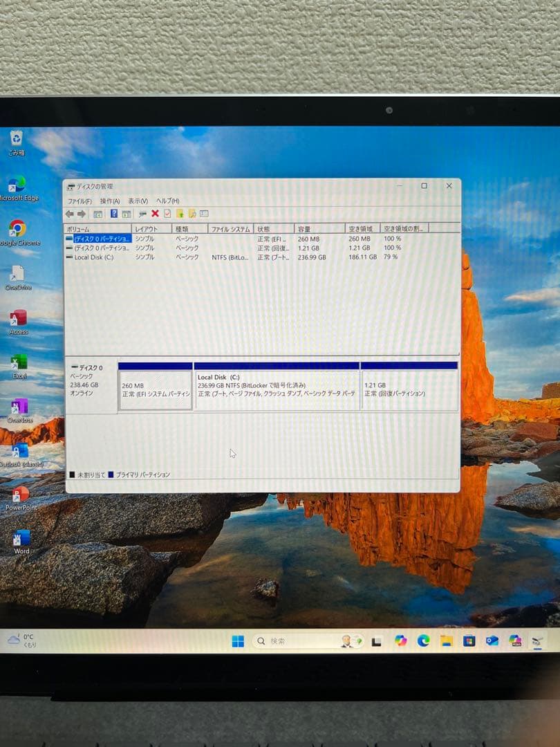Open the ヘルプ(H) menu
This screenshot has width=560, height=747.
click(x=167, y=201)
